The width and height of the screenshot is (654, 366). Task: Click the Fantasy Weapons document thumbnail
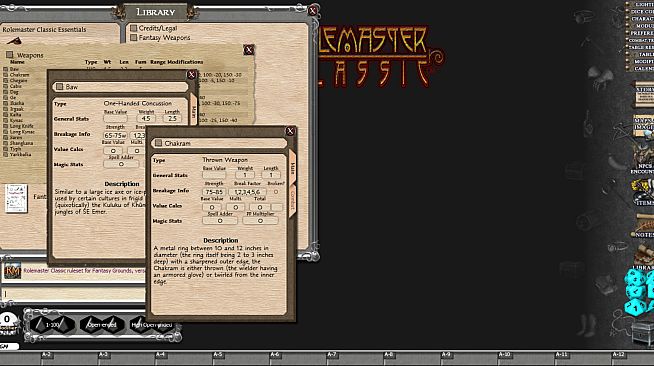16,198
